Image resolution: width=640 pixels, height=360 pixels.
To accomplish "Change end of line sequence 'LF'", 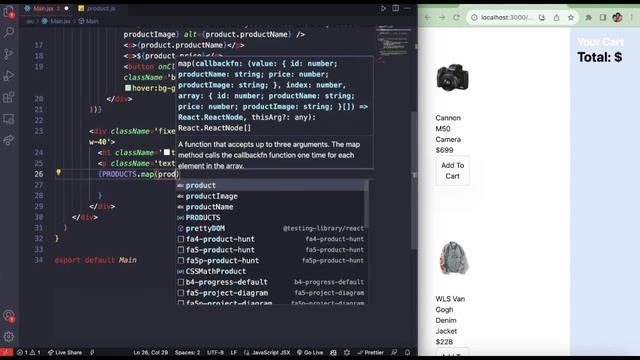I will [234, 352].
